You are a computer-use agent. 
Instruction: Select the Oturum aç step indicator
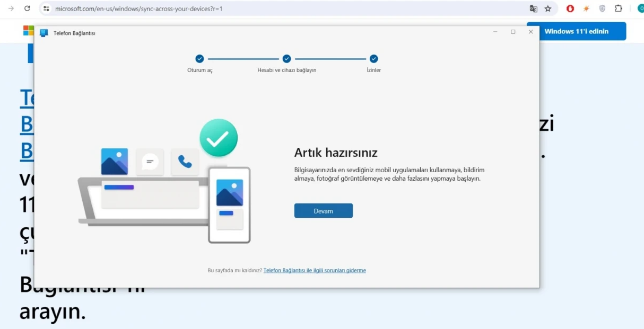click(x=199, y=59)
